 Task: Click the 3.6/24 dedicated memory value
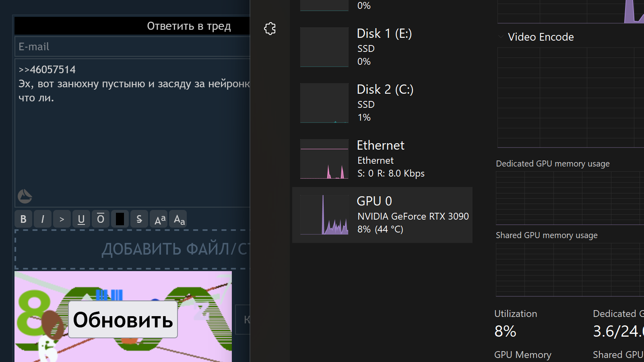coord(618,331)
